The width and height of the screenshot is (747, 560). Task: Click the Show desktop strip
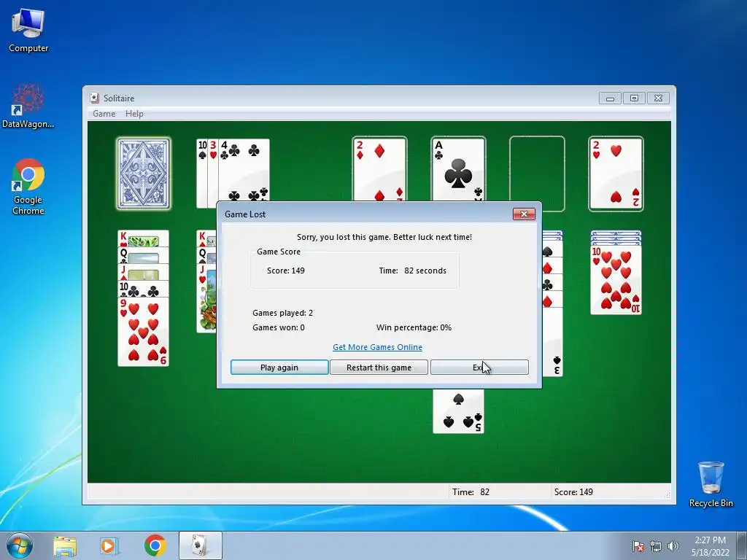tap(743, 545)
